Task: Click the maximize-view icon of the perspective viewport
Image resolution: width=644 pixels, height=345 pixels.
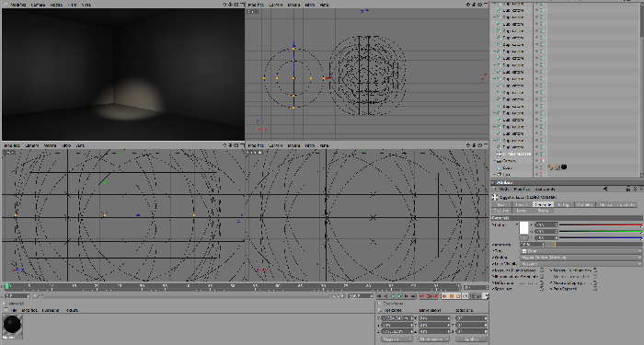Action: pos(242,5)
